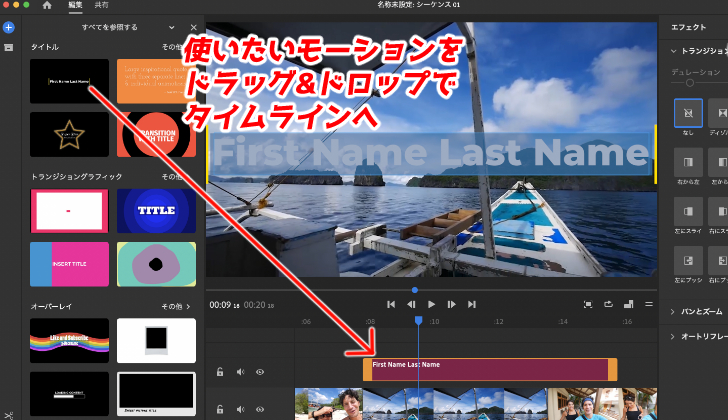The width and height of the screenshot is (728, 420).
Task: Select the rainbow Like and Subscribe overlay
Action: coord(69,341)
